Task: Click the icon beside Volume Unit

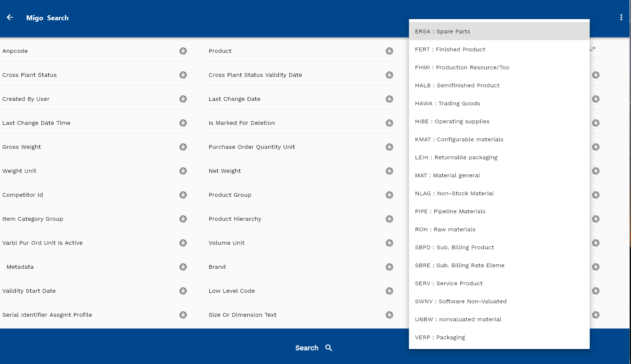Action: 389,243
